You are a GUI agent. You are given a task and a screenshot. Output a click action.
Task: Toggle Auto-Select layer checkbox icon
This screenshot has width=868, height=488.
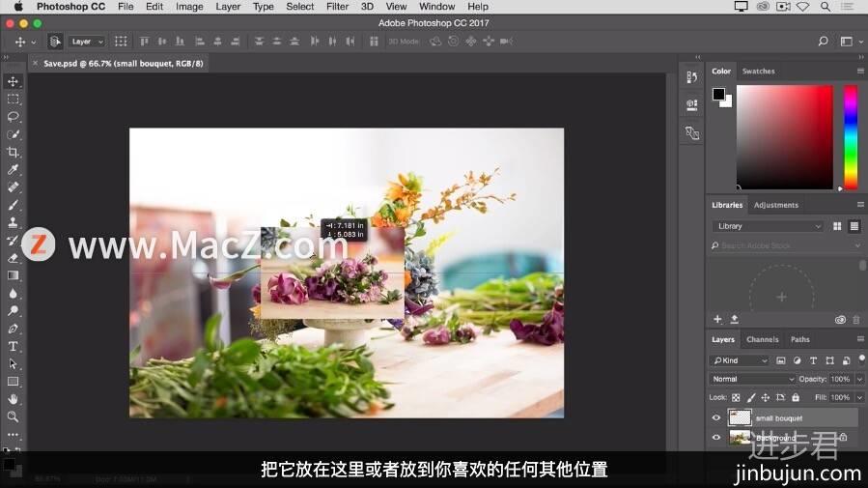55,42
